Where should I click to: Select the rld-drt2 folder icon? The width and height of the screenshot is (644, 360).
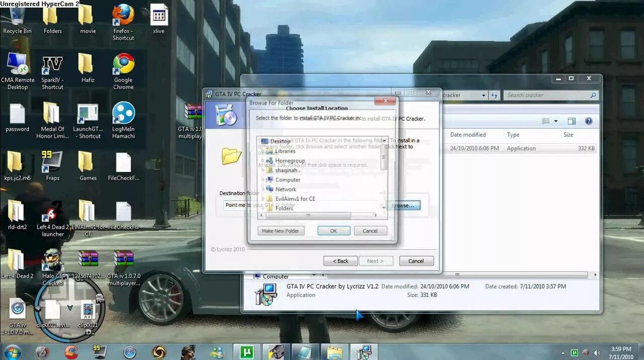(x=17, y=215)
